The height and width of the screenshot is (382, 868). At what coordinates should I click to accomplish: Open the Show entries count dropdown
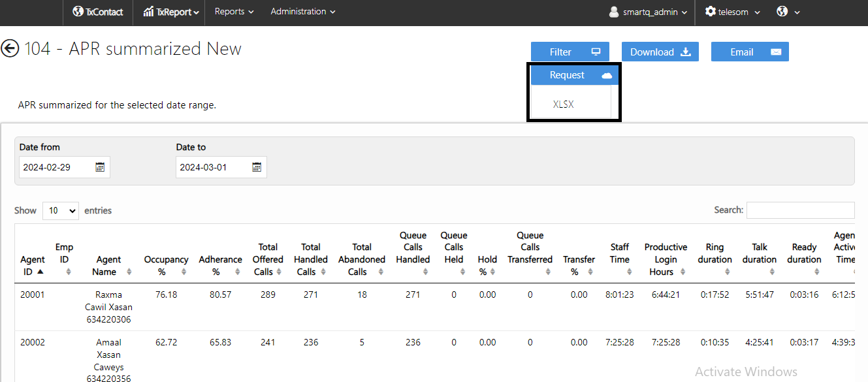click(x=61, y=211)
